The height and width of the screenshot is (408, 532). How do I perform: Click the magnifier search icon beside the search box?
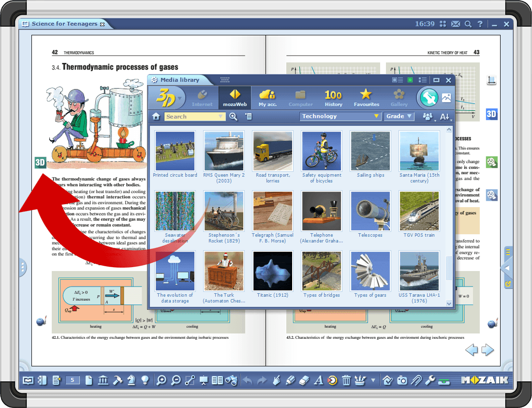pyautogui.click(x=233, y=116)
